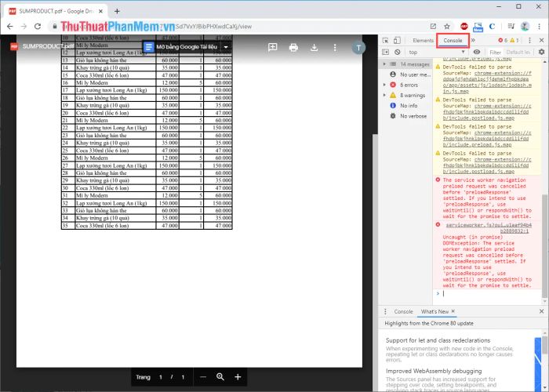Screen dimensions: 549x392
Task: Open the media control playlist icon
Action: coord(511,26)
